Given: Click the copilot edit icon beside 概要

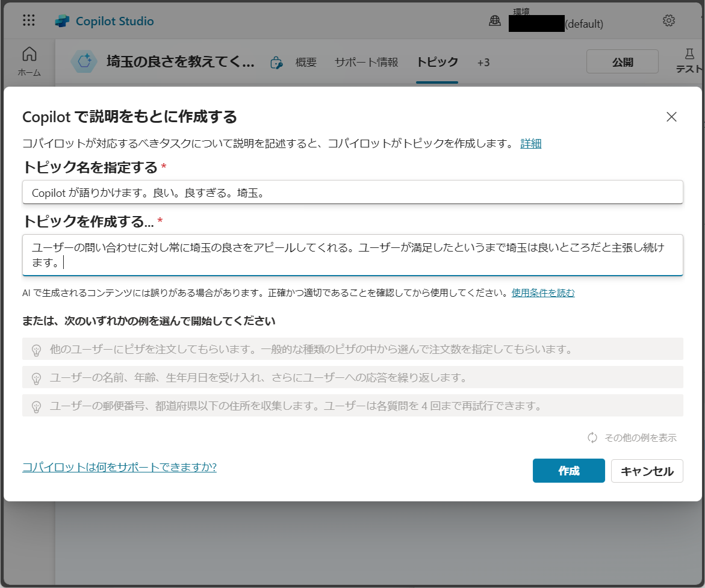Looking at the screenshot, I should click(276, 63).
